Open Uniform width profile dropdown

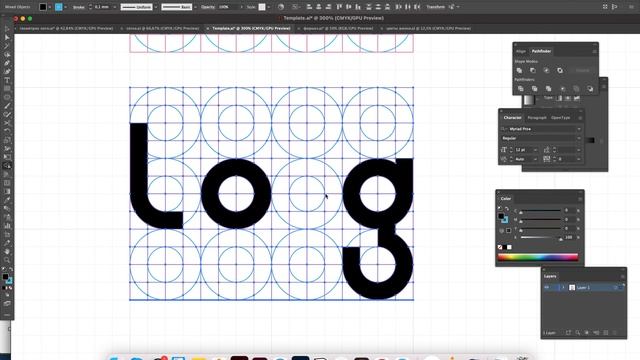click(x=156, y=7)
